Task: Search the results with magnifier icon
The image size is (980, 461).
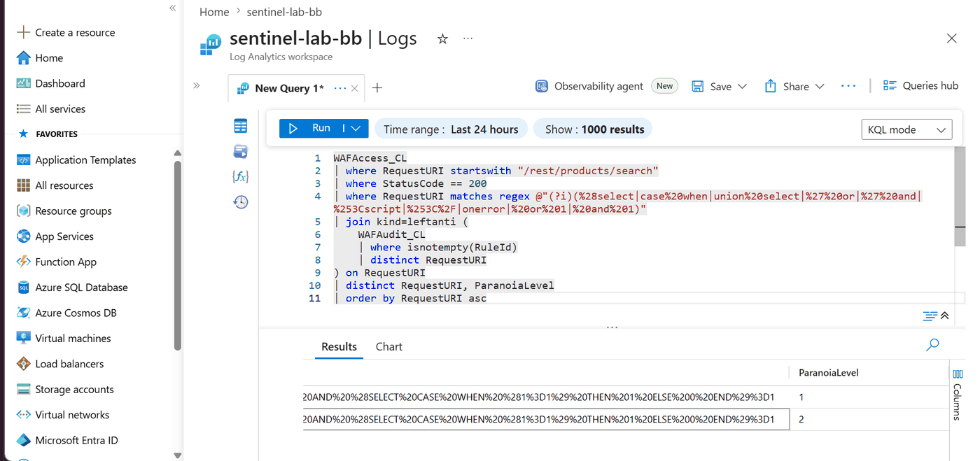Action: point(932,345)
